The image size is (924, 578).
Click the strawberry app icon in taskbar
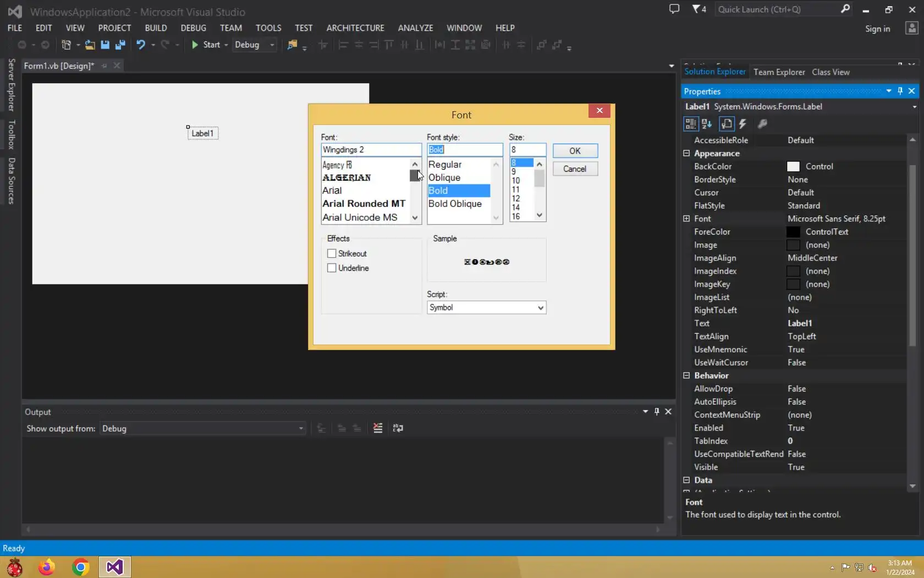pos(15,567)
